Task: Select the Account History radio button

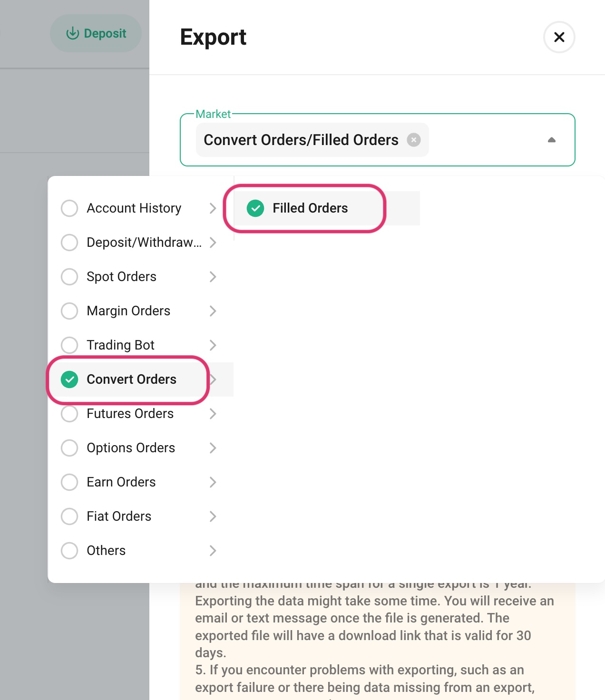Action: coord(69,208)
